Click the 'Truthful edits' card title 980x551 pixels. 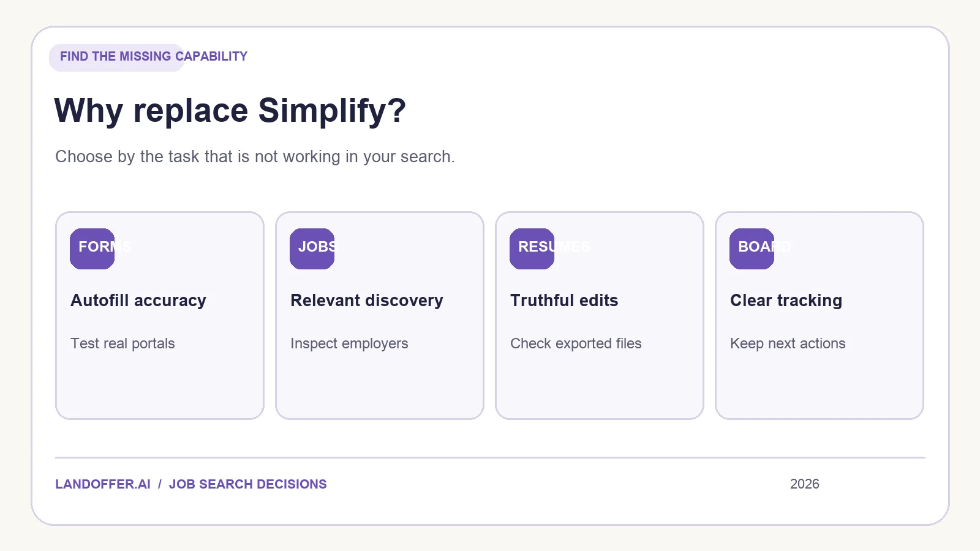[x=564, y=301]
